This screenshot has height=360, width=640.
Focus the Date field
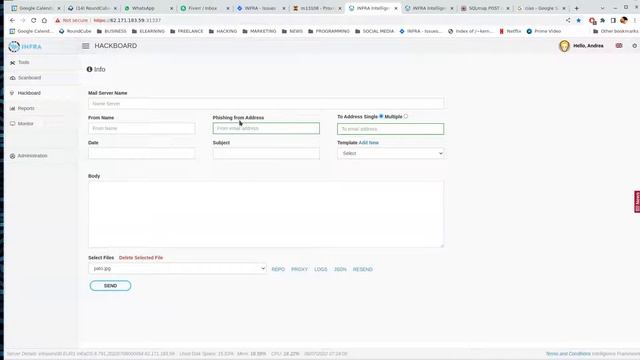click(x=141, y=153)
